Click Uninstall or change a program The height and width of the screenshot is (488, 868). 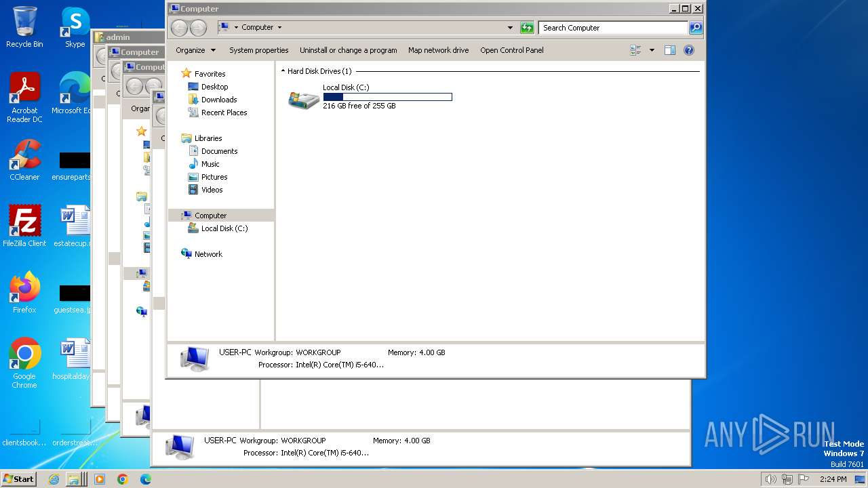pos(349,50)
